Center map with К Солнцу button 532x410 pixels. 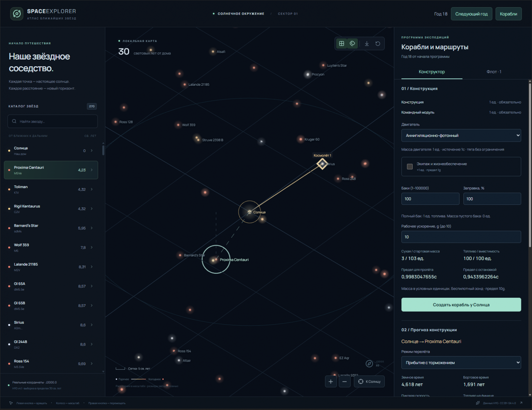click(369, 381)
